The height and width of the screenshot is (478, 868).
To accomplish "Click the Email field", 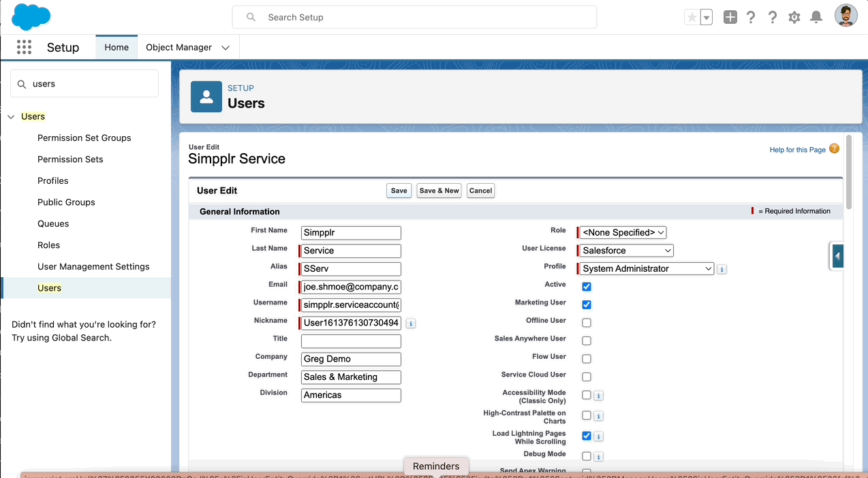I will (x=351, y=287).
